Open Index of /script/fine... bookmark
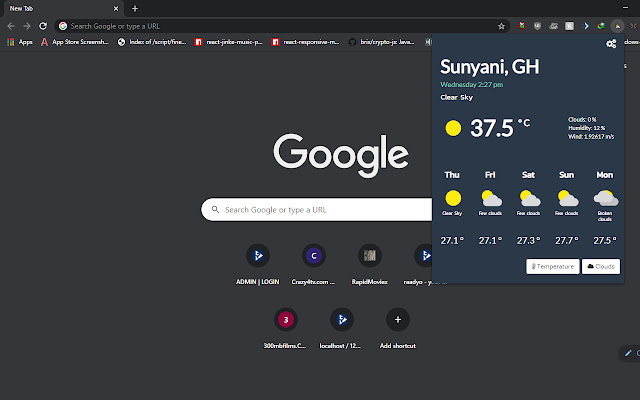The image size is (640, 400). point(152,42)
